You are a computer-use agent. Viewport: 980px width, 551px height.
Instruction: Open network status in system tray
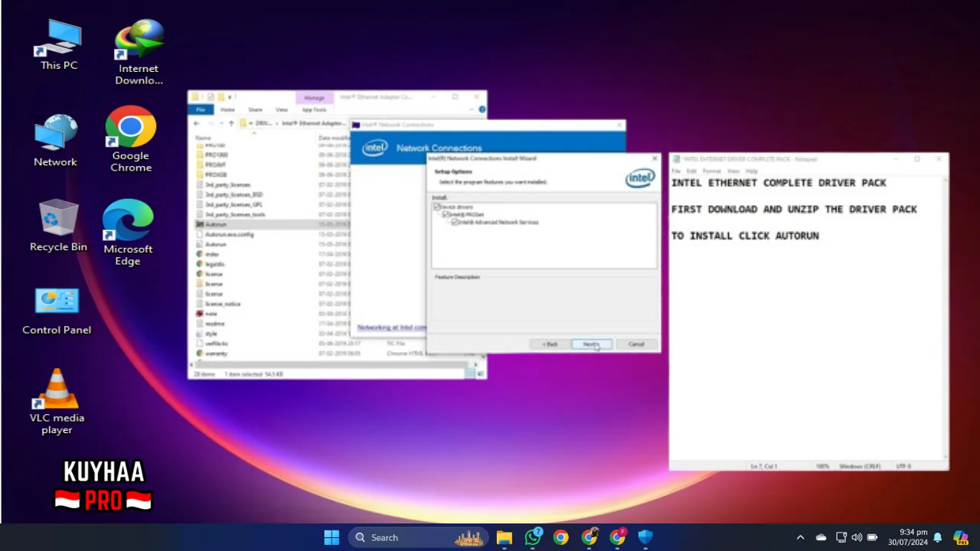[841, 537]
